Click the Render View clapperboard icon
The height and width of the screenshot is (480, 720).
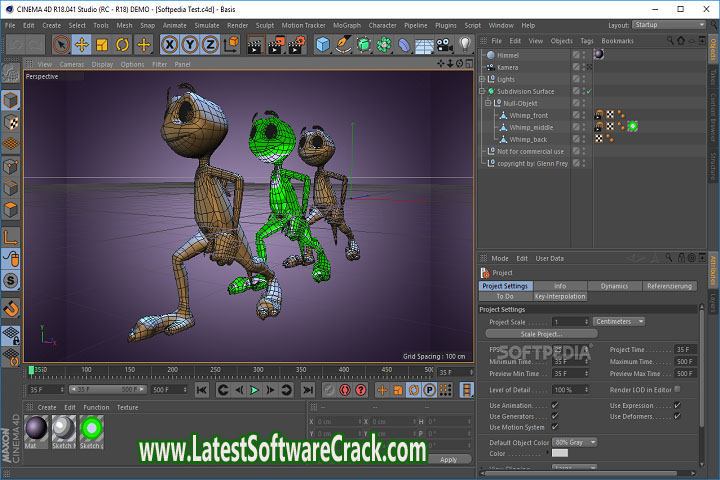pyautogui.click(x=255, y=44)
